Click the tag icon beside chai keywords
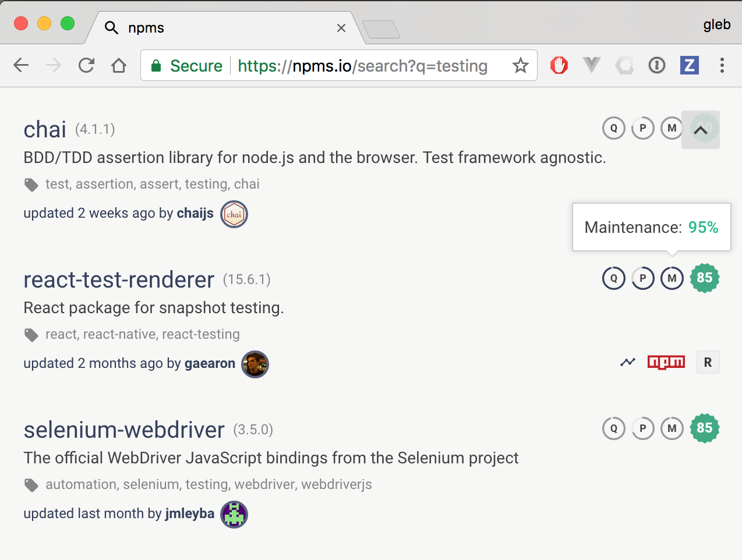Screen dimensions: 742x560 click(31, 185)
